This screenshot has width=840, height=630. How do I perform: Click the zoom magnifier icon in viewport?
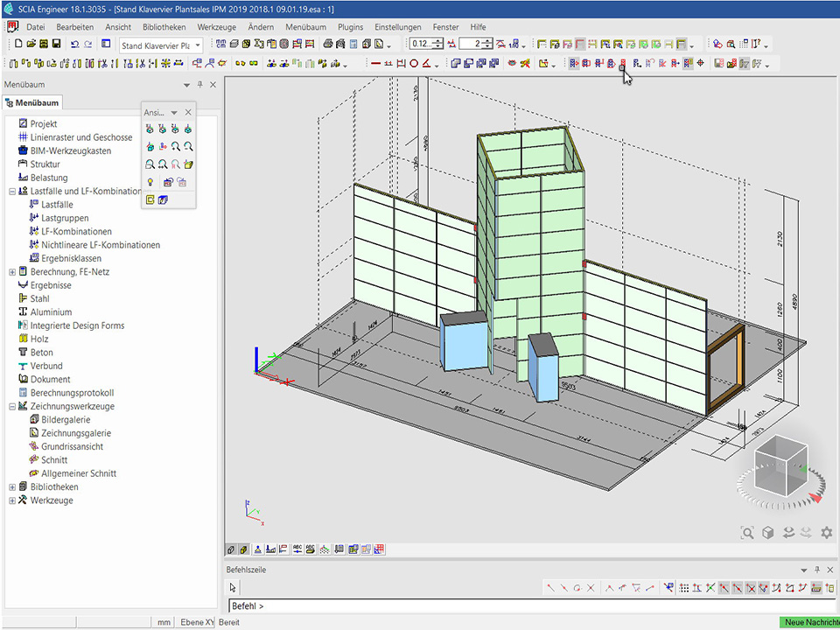click(746, 532)
